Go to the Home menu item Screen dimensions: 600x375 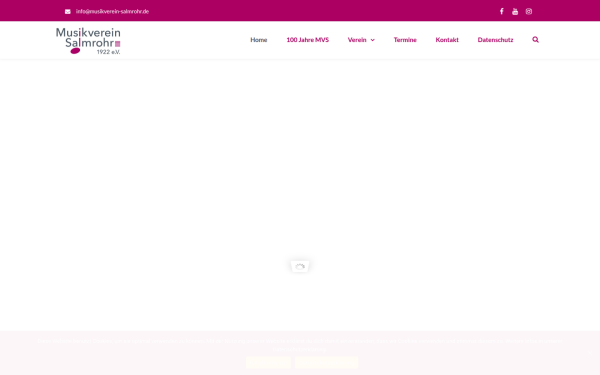pyautogui.click(x=259, y=40)
